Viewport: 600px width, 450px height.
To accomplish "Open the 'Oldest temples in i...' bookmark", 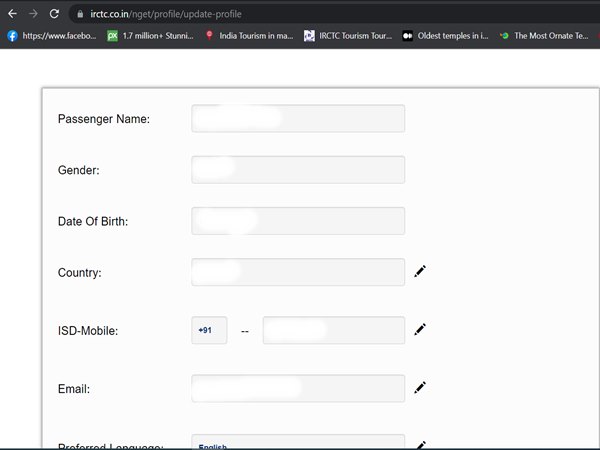I will [x=445, y=36].
